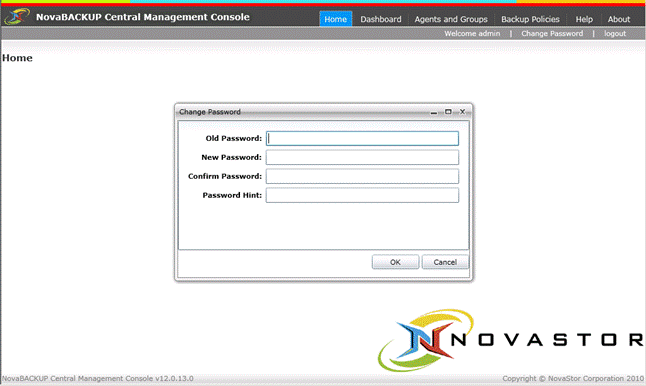
Task: Minimize the Change Password dialog
Action: click(x=433, y=112)
